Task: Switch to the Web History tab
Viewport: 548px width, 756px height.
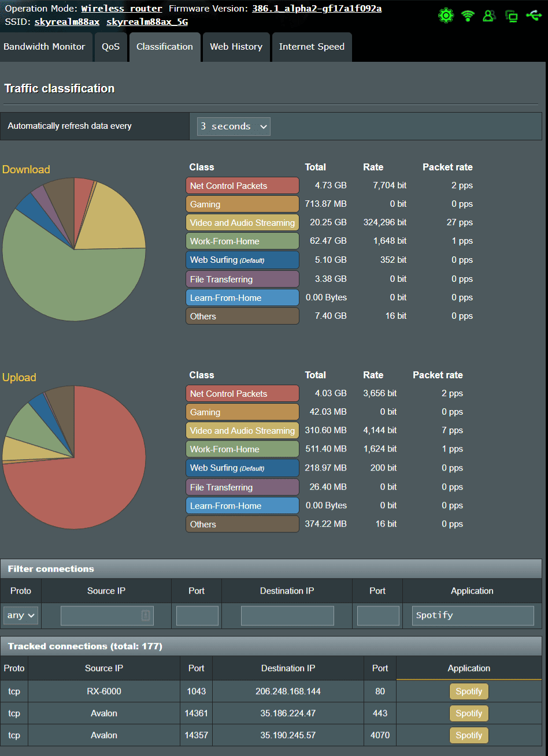Action: tap(236, 47)
